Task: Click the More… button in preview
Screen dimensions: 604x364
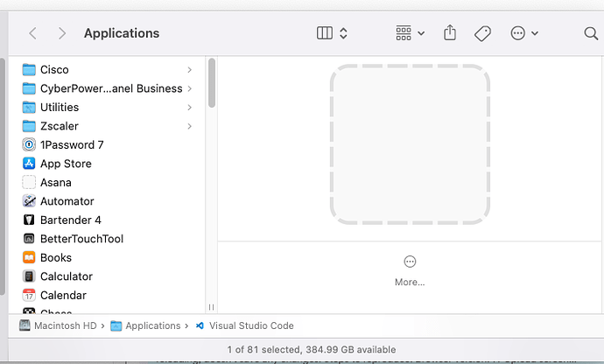Action: [x=410, y=270]
